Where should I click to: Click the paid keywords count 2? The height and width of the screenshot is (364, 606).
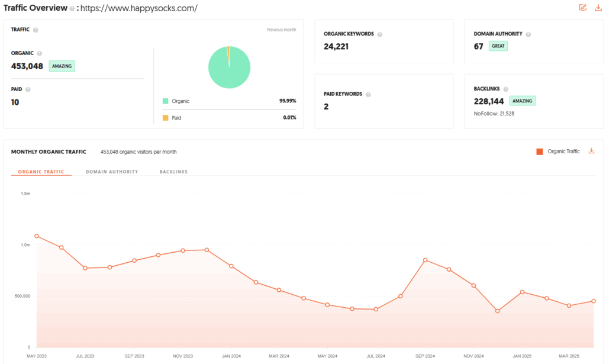[326, 107]
